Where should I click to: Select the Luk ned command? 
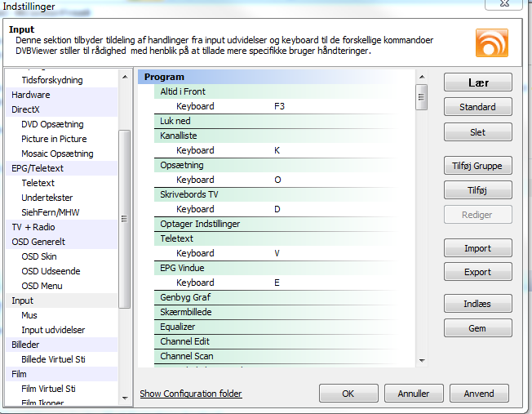click(284, 121)
